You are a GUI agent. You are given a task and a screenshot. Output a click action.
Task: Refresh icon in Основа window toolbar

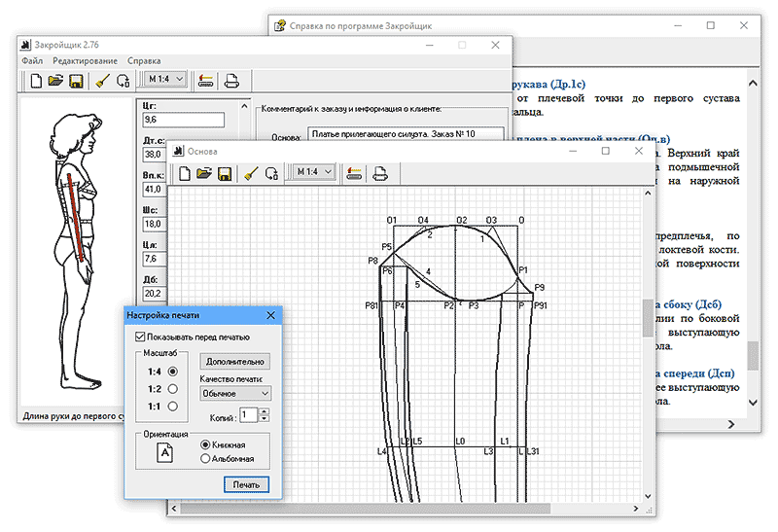(x=271, y=174)
